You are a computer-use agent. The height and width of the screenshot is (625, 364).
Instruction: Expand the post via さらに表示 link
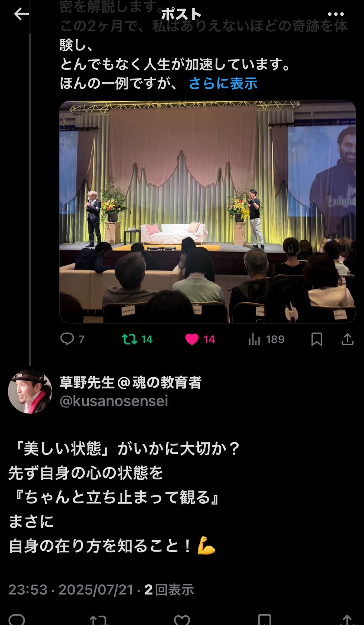click(x=223, y=83)
